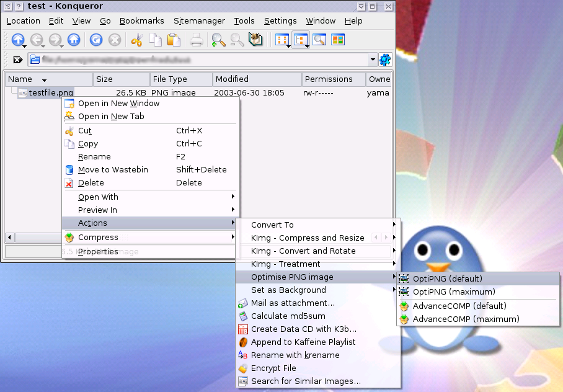Open the Bookmarks menu

pos(141,21)
